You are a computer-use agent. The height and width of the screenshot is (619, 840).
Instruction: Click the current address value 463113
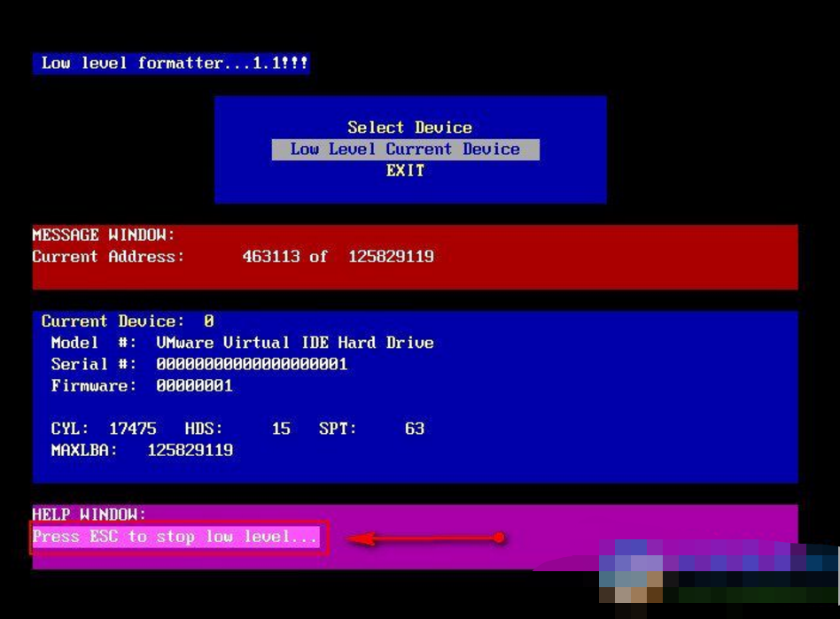[270, 257]
